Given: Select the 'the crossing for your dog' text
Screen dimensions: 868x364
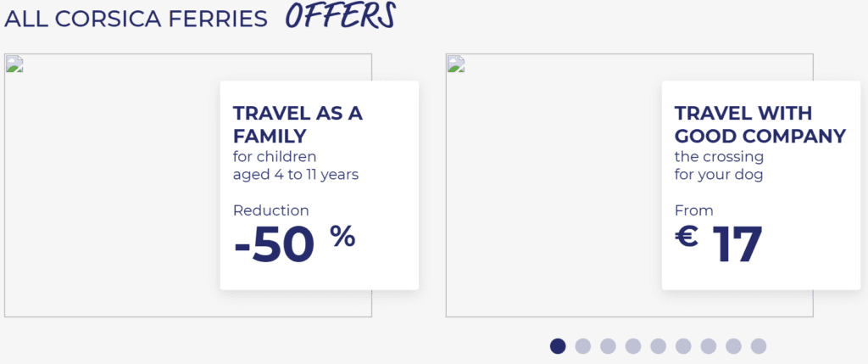Looking at the screenshot, I should 719,165.
